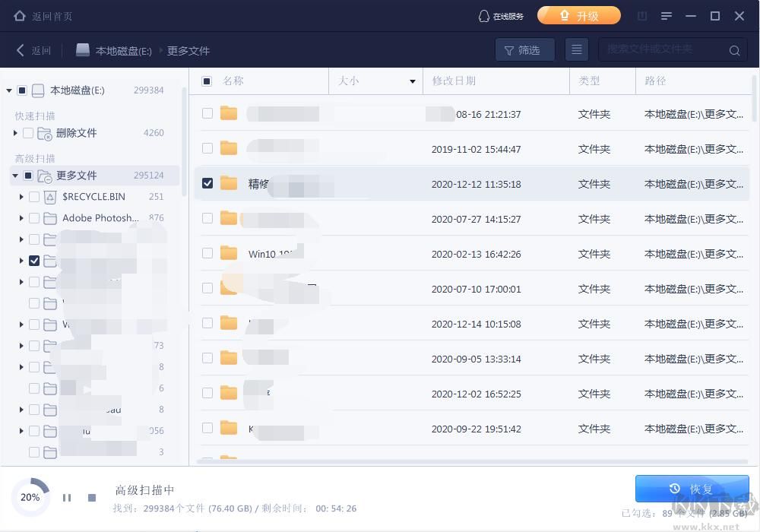Open the main menu hamburger icon top right
The height and width of the screenshot is (532, 760).
pyautogui.click(x=667, y=15)
